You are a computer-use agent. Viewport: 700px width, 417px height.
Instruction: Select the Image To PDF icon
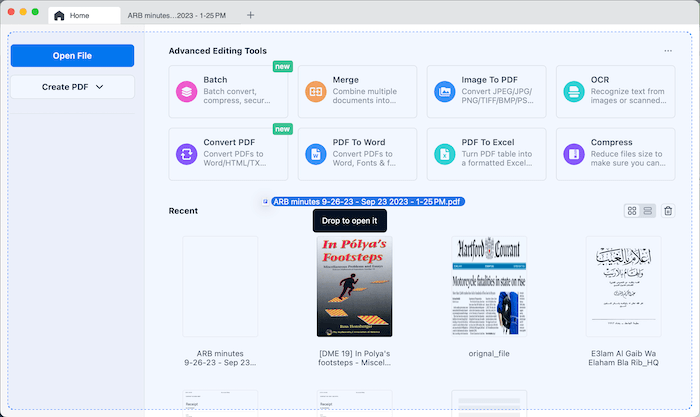[x=444, y=91]
